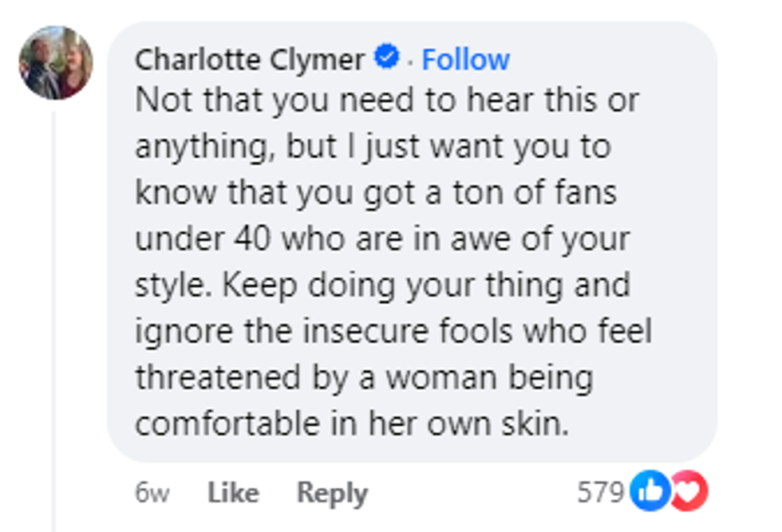The image size is (782, 532).
Task: Follow Charlotte Clymer
Action: 465,59
